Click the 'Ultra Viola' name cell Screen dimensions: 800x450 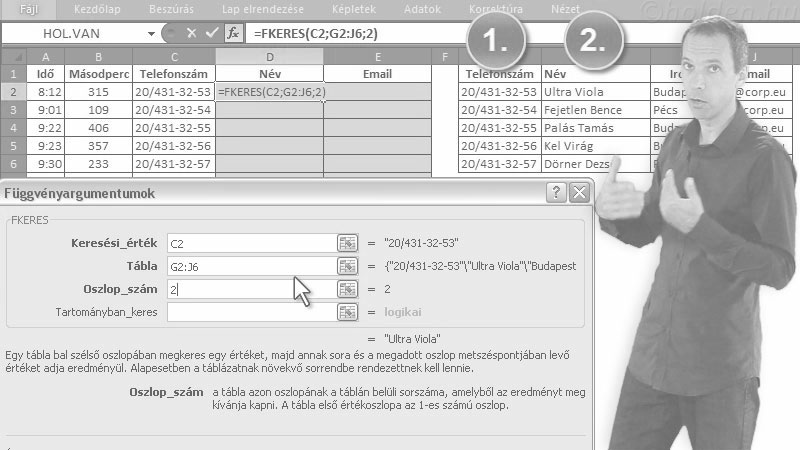point(595,92)
